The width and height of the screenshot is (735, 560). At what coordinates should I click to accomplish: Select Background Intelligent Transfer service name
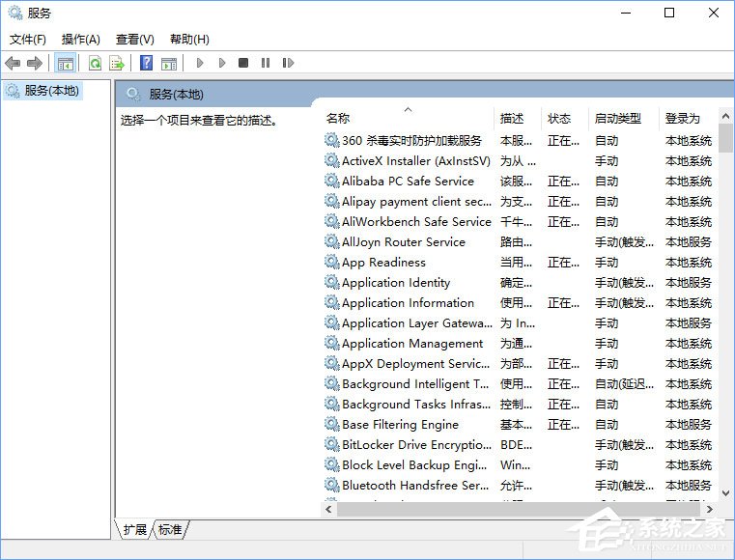pos(415,384)
